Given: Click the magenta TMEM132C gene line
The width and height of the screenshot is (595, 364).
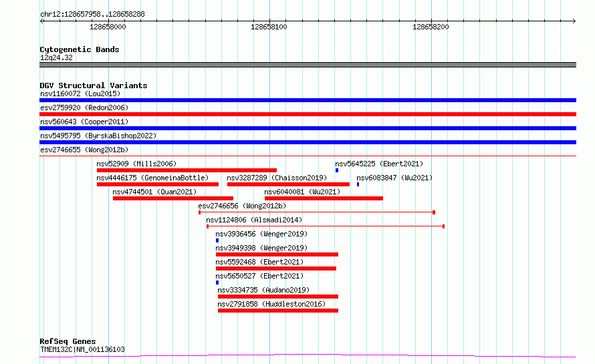Looking at the screenshot, I should point(308,356).
